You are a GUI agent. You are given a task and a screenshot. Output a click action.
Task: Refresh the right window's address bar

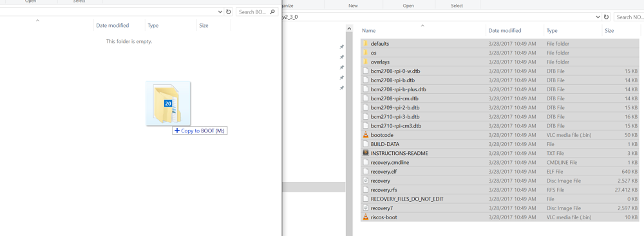click(x=607, y=17)
